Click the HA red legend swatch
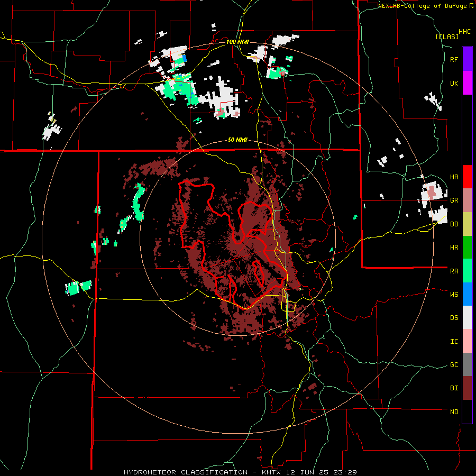 pyautogui.click(x=467, y=177)
